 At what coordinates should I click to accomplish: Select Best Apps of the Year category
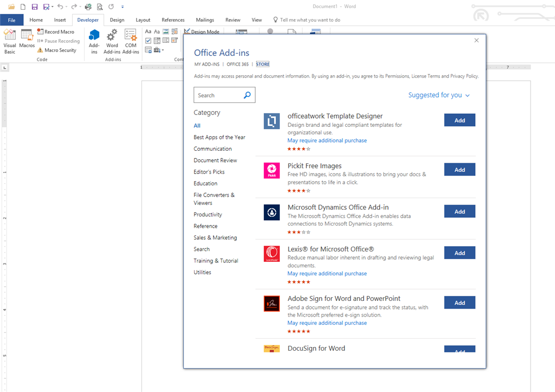click(220, 137)
